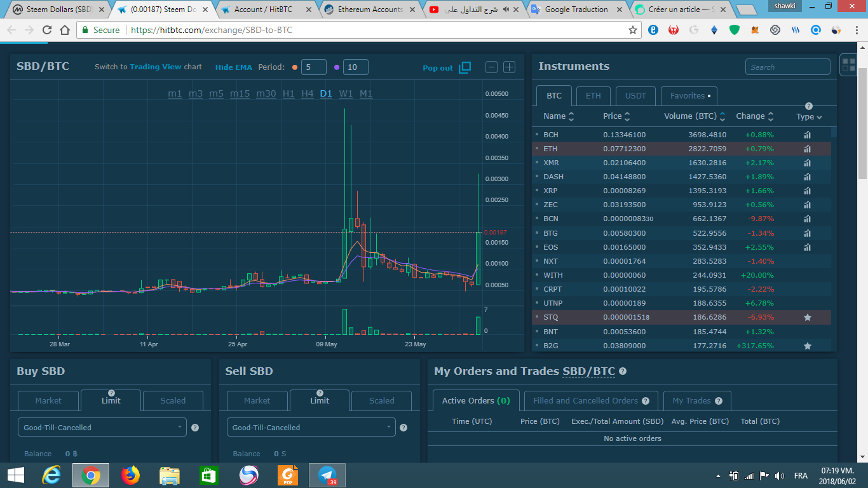Select the m5 chart timeframe
This screenshot has width=868, height=488.
216,93
